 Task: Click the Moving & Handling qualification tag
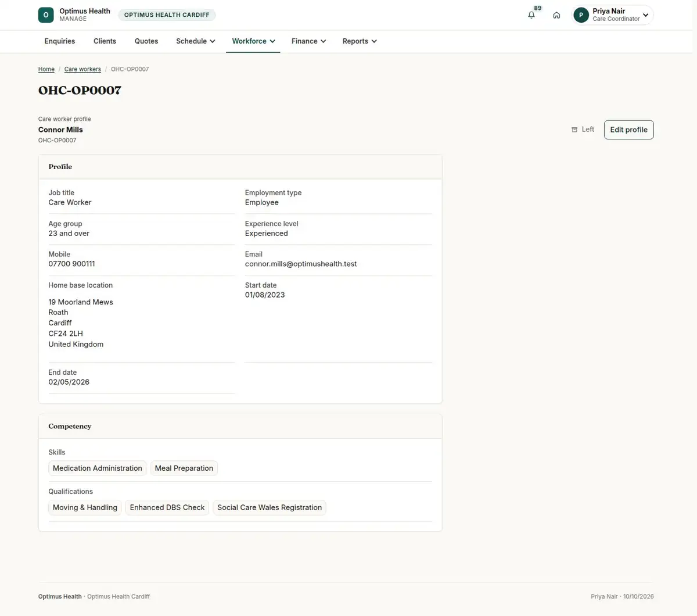click(85, 507)
